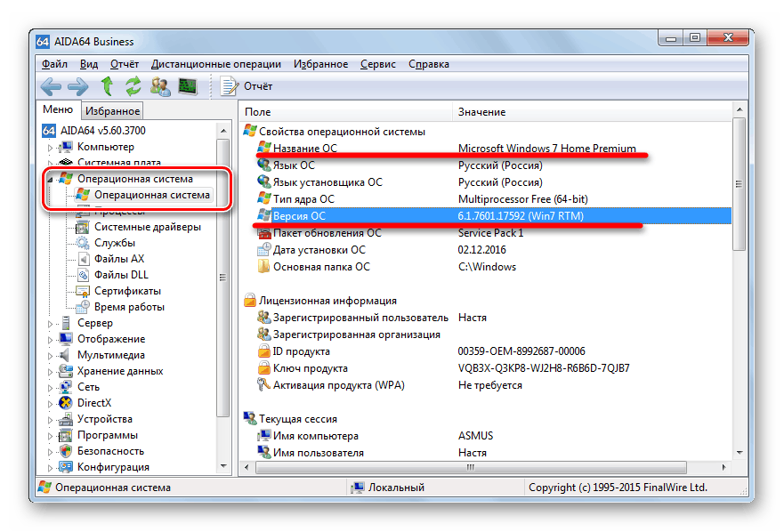Open the Избранное menu in menu bar

tap(320, 64)
